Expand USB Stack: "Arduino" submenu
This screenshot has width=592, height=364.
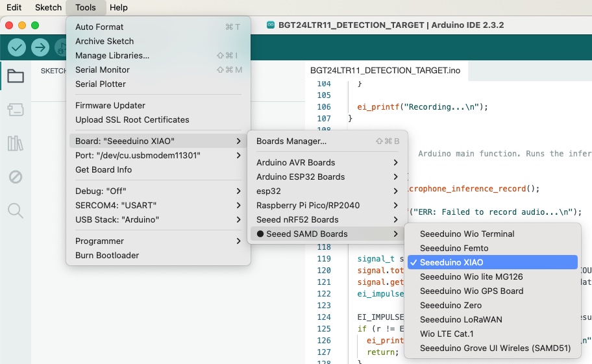[x=158, y=219]
